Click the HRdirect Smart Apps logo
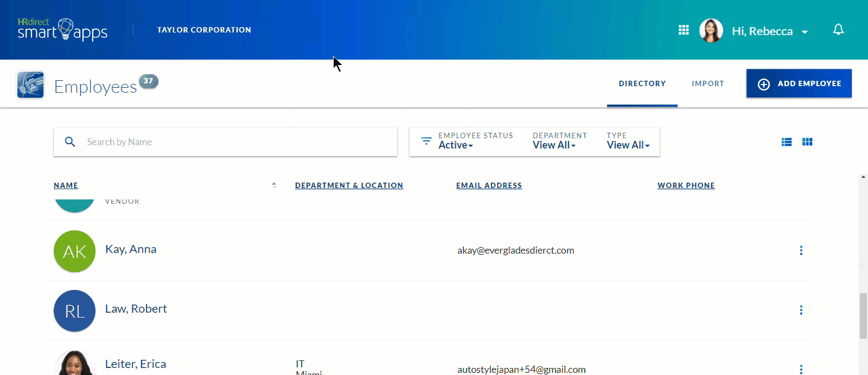The image size is (868, 375). (x=62, y=29)
